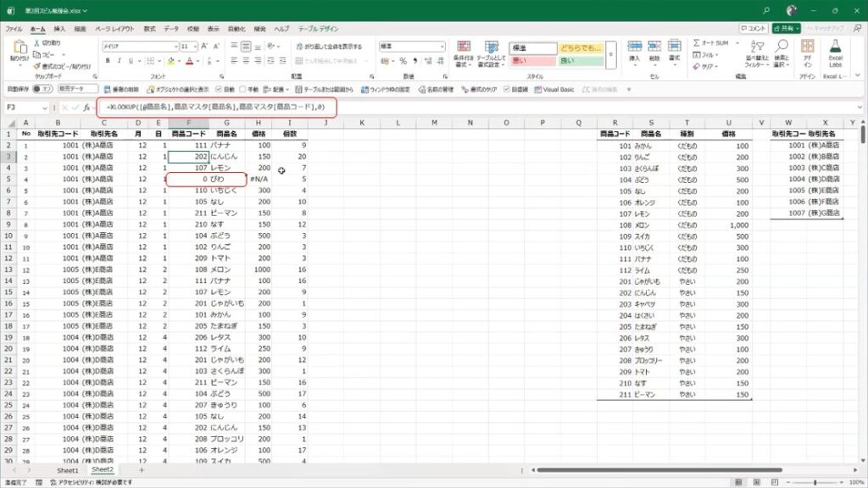The image size is (868, 488).
Task: Check the 手動 (manual) calculation checkbox
Action: pos(242,89)
